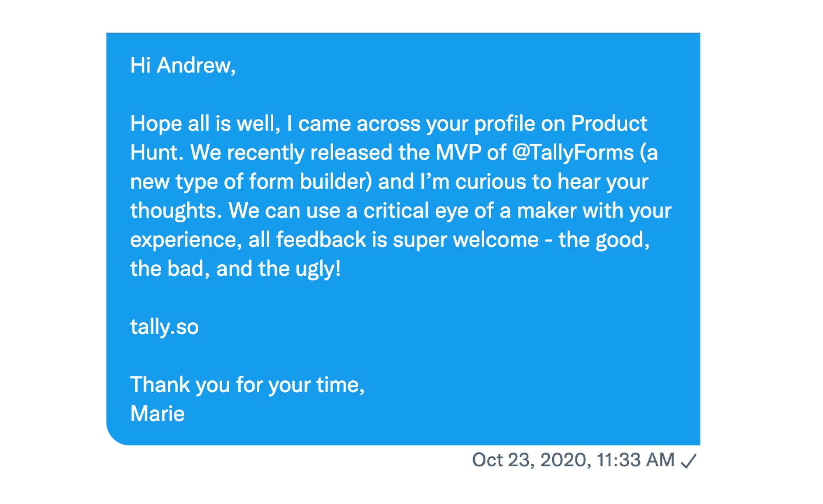Open the @TallyForms mention
This screenshot has height=504, width=823.
tap(573, 153)
